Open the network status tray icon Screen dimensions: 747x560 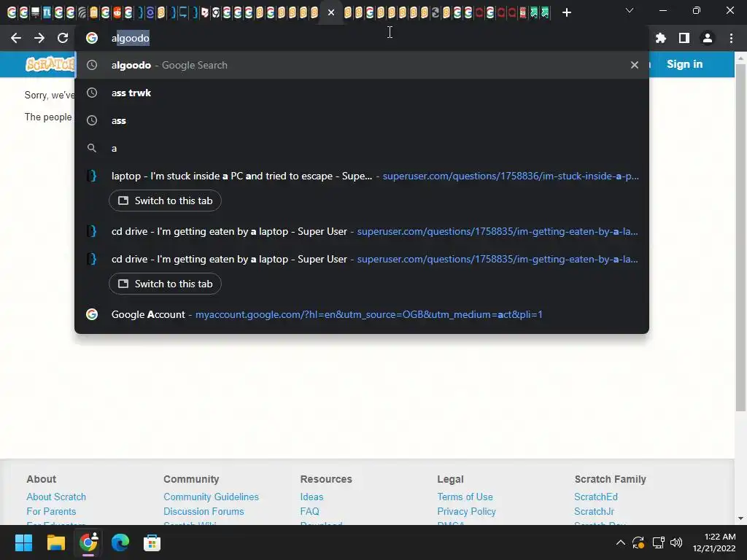point(659,542)
